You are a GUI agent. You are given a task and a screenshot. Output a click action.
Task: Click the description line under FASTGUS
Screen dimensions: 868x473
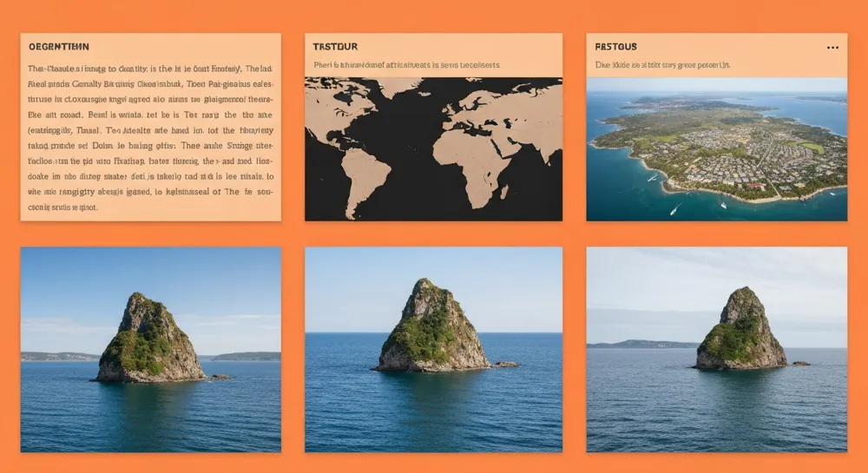click(x=661, y=65)
